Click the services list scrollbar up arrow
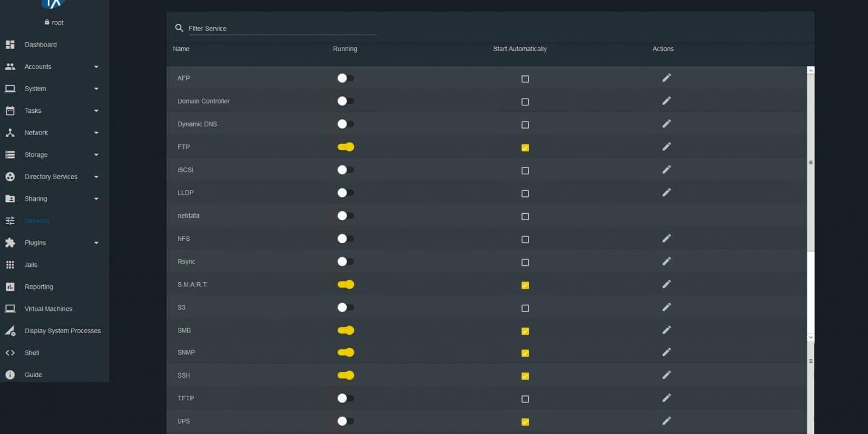This screenshot has width=868, height=434. (x=810, y=71)
